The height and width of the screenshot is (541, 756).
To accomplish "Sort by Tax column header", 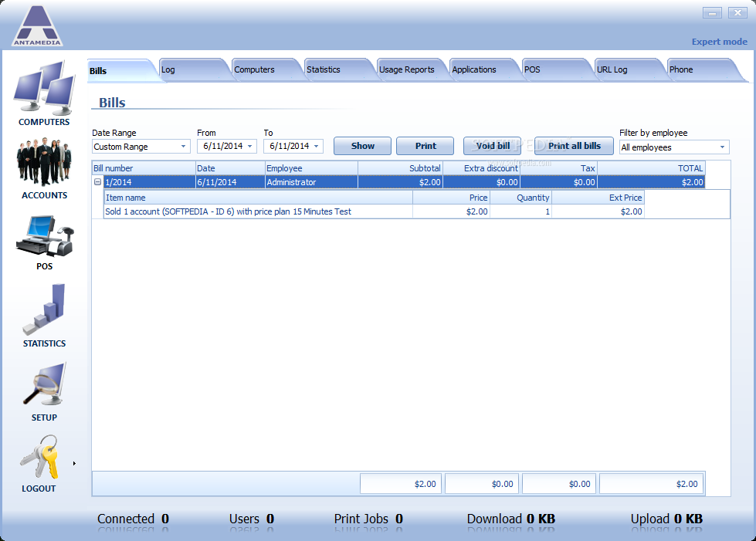I will click(559, 168).
